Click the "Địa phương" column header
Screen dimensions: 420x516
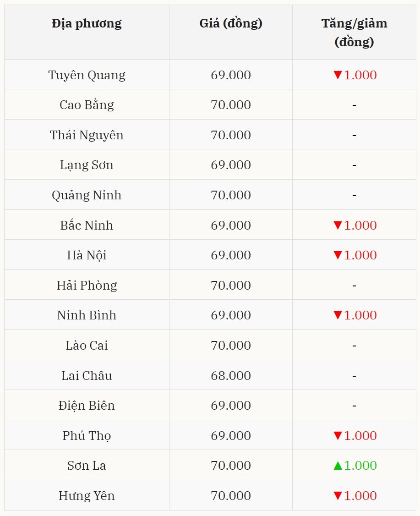point(87,23)
